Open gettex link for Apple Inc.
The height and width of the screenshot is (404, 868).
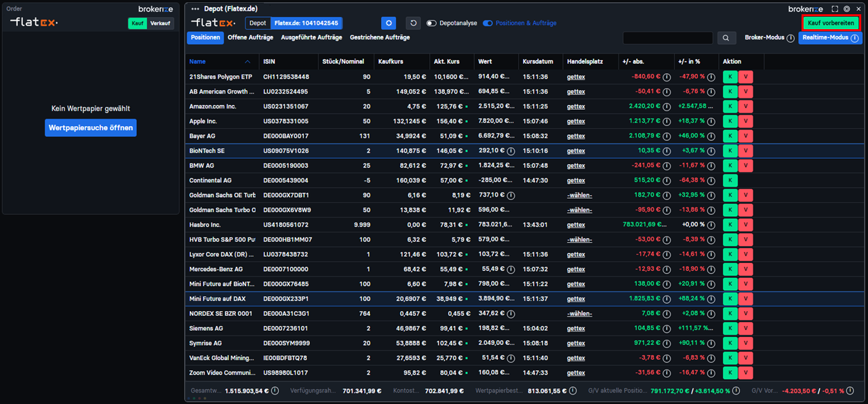click(576, 121)
